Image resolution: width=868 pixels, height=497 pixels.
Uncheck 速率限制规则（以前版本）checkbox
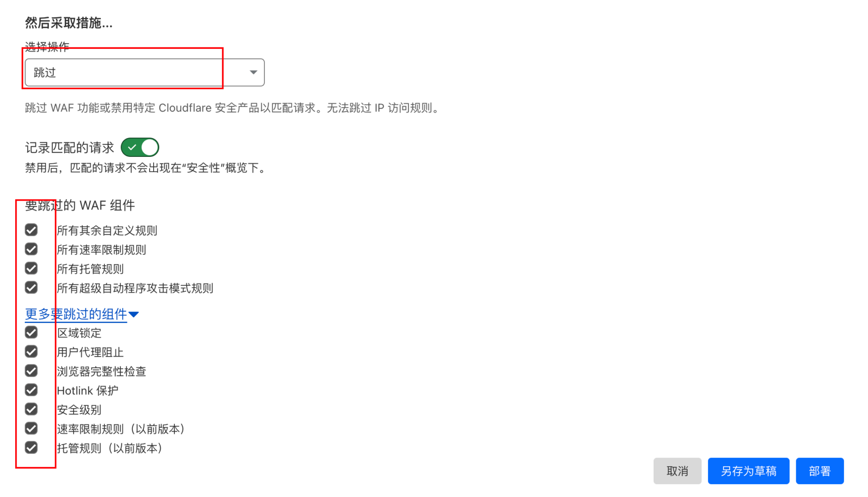click(x=31, y=428)
